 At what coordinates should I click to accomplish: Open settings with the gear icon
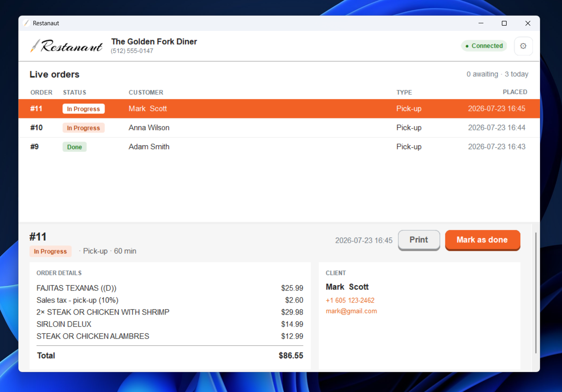(523, 46)
